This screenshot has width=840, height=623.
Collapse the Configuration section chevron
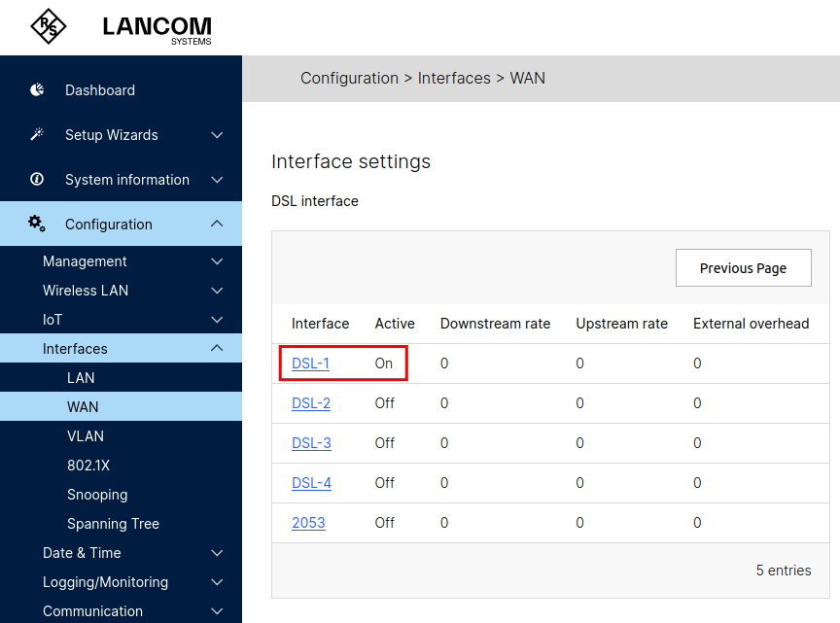217,224
